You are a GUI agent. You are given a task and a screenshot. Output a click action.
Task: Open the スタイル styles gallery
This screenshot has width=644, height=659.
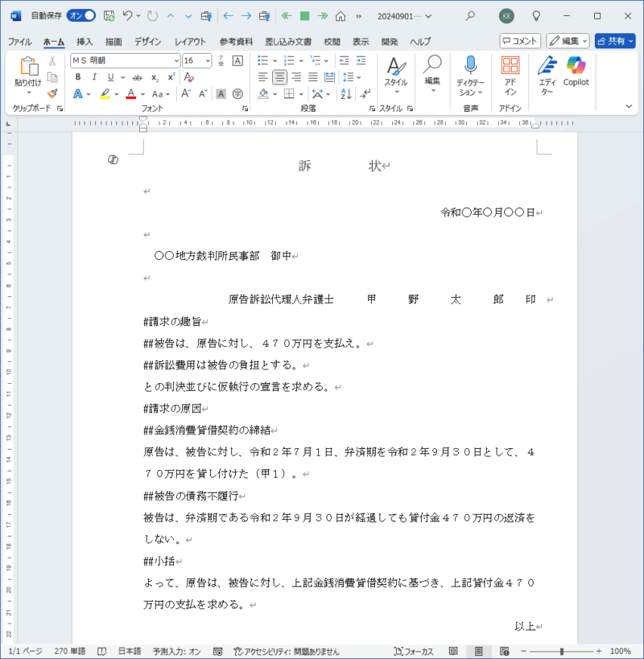pyautogui.click(x=396, y=76)
